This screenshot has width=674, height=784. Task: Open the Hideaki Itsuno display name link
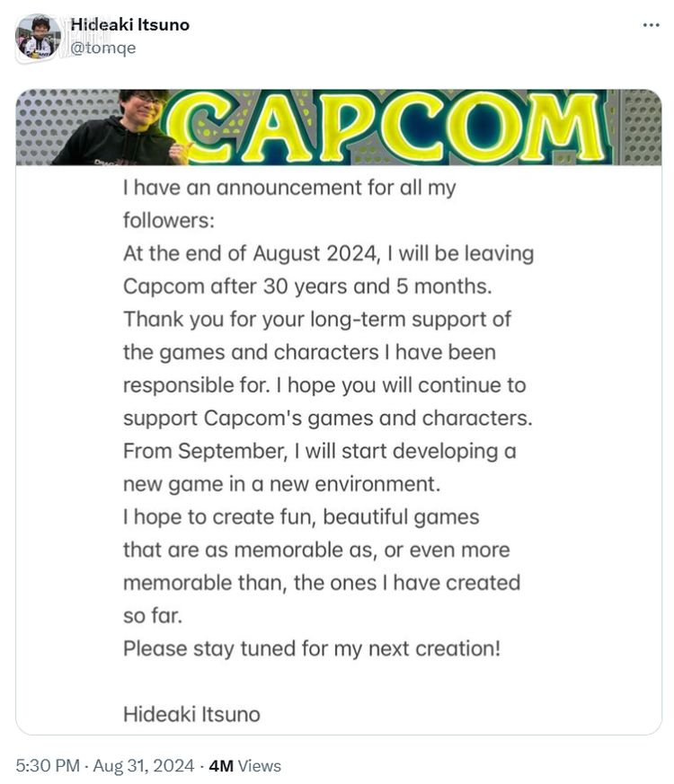(129, 25)
